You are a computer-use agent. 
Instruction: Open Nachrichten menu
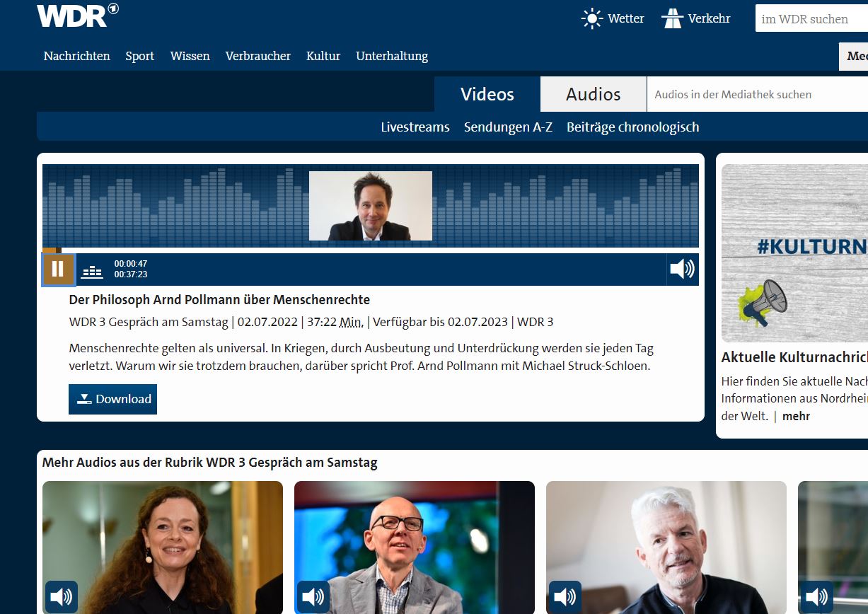[x=77, y=56]
